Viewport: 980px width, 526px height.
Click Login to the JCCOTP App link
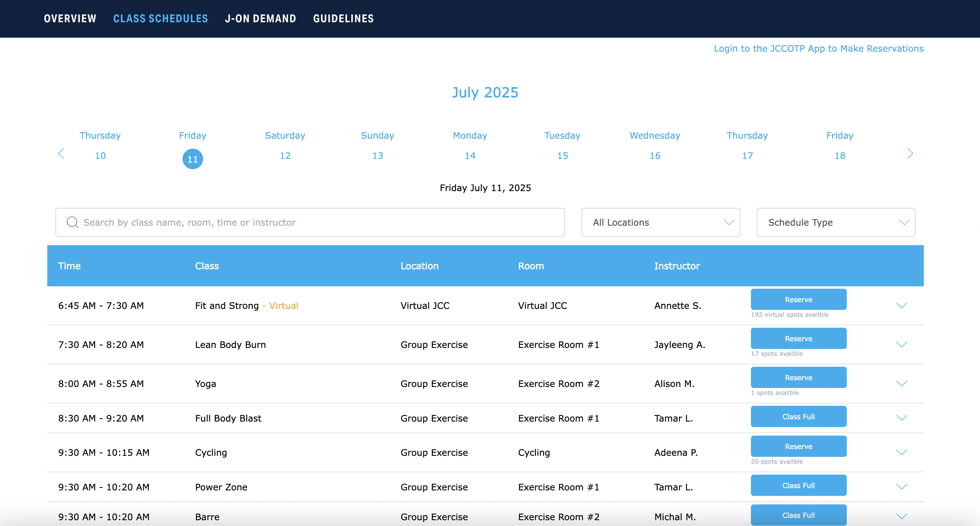(818, 48)
